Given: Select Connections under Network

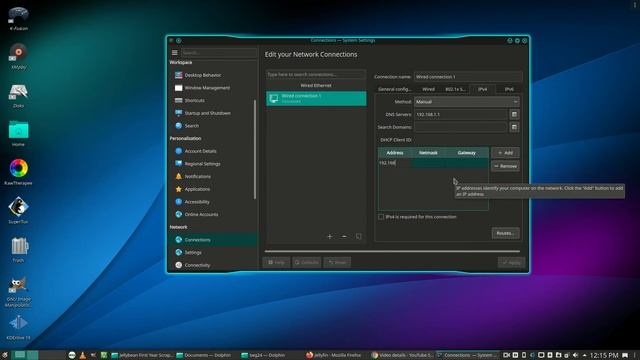Looking at the screenshot, I should coord(214,240).
